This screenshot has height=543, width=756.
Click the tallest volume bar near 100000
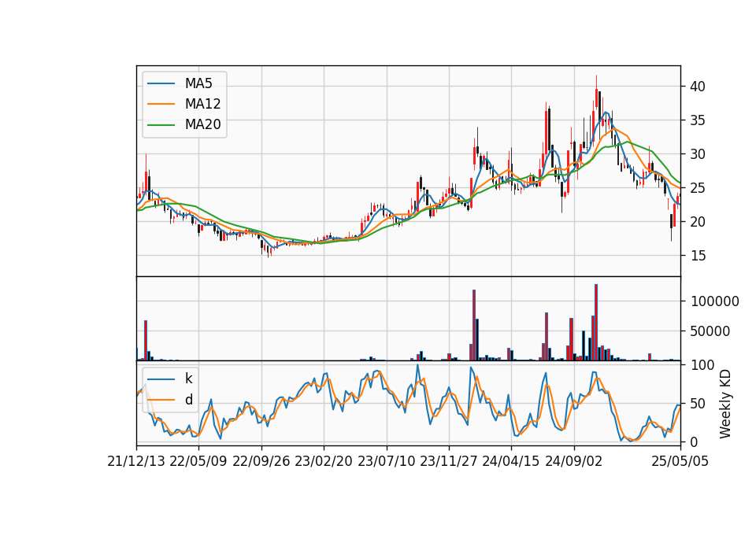pyautogui.click(x=596, y=323)
